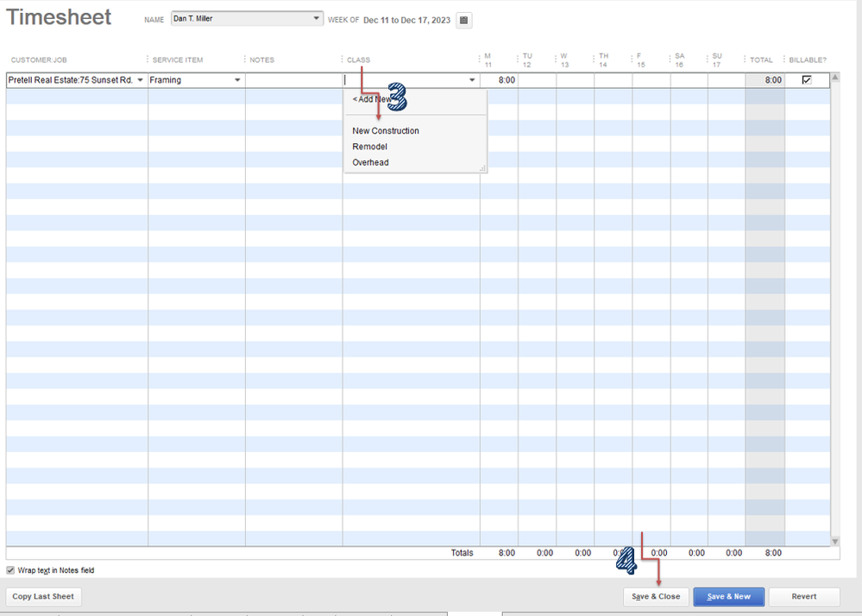Toggle the Billable checkbox in Framing row
Screen dimensions: 862x616
(807, 79)
